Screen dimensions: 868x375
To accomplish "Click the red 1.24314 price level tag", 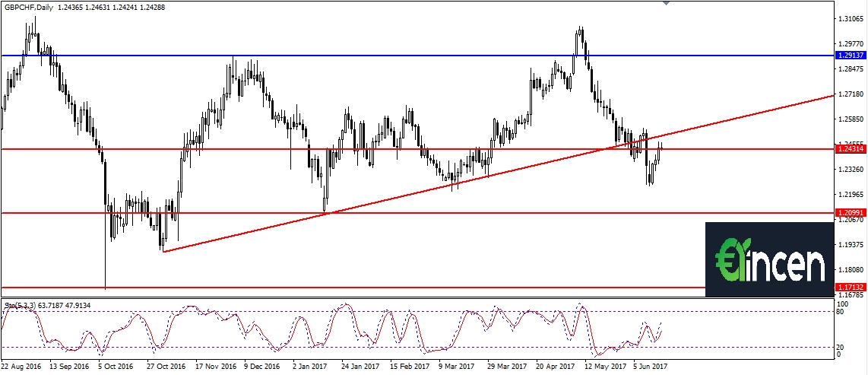I will click(849, 150).
